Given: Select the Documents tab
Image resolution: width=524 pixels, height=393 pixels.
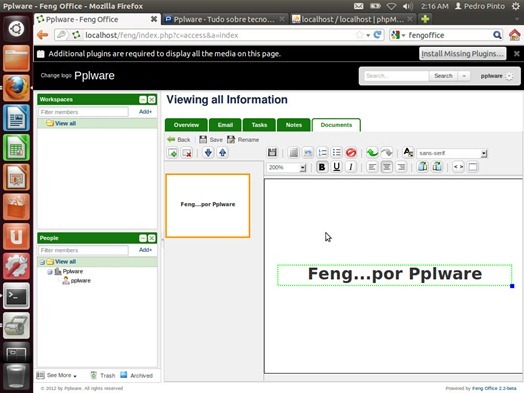Looking at the screenshot, I should (x=336, y=125).
